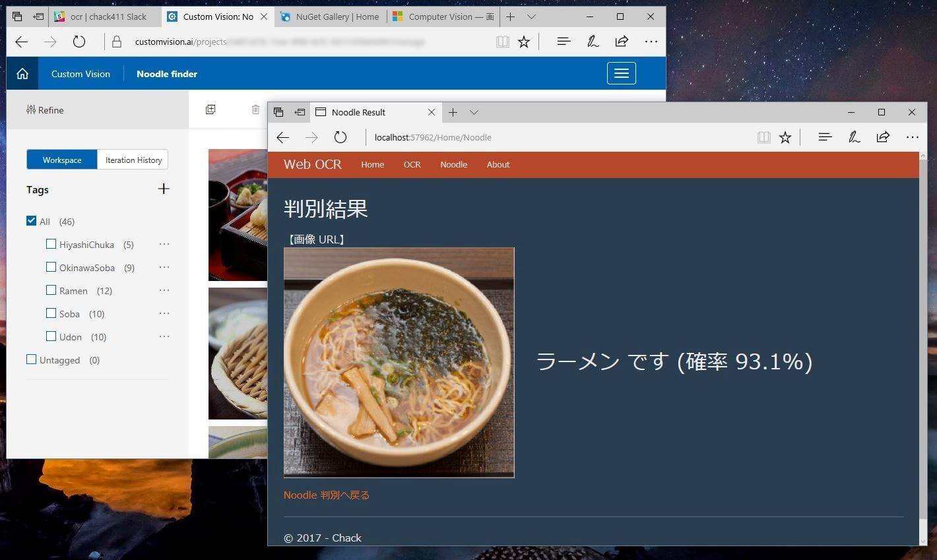The width and height of the screenshot is (937, 560).
Task: Open Home in Web OCR navbar
Action: pos(372,165)
